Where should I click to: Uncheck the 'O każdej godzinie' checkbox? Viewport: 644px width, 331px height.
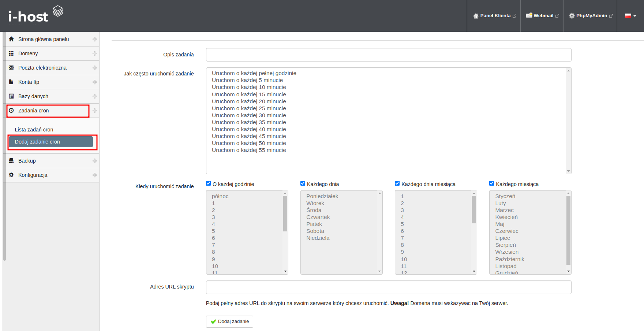click(209, 183)
